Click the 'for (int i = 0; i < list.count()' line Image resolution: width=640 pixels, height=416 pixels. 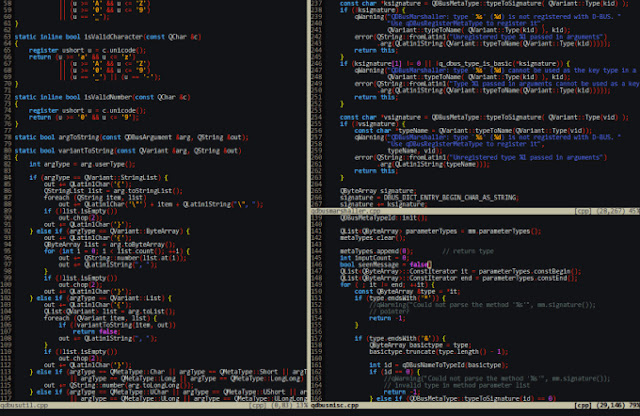117,251
